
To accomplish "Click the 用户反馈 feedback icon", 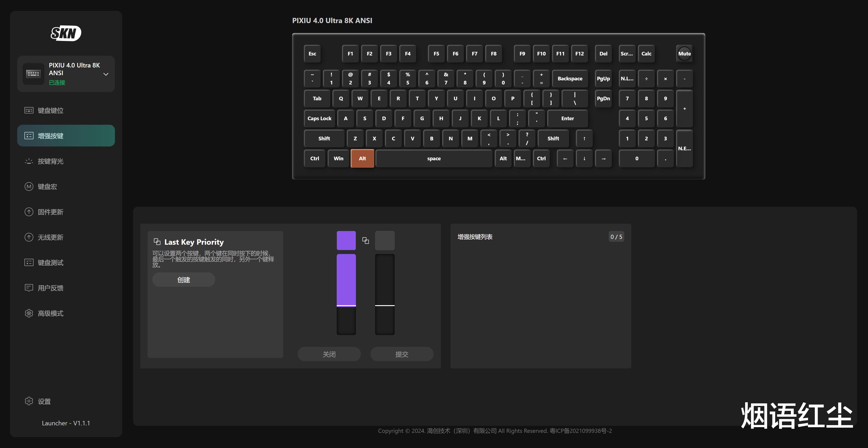I will pyautogui.click(x=29, y=288).
